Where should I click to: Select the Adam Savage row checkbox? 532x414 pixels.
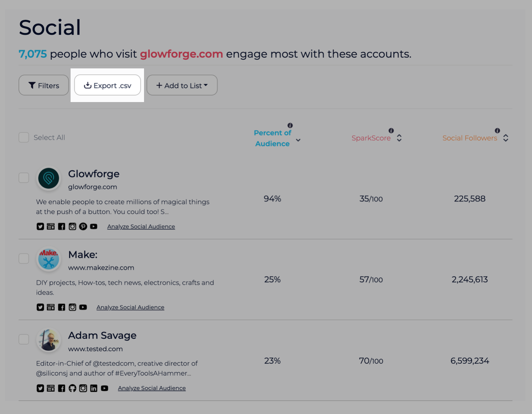click(x=24, y=339)
